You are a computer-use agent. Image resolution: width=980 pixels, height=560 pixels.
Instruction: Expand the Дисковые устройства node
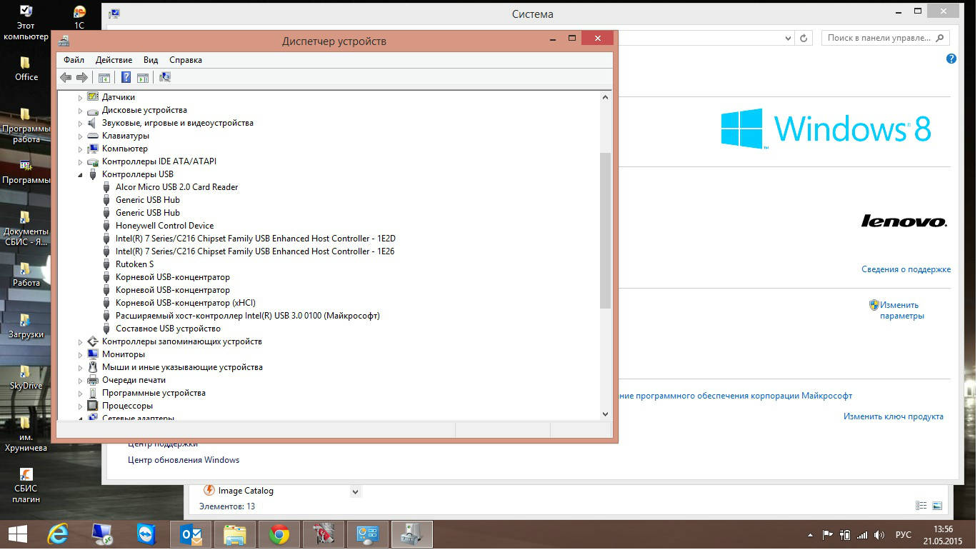pyautogui.click(x=80, y=111)
